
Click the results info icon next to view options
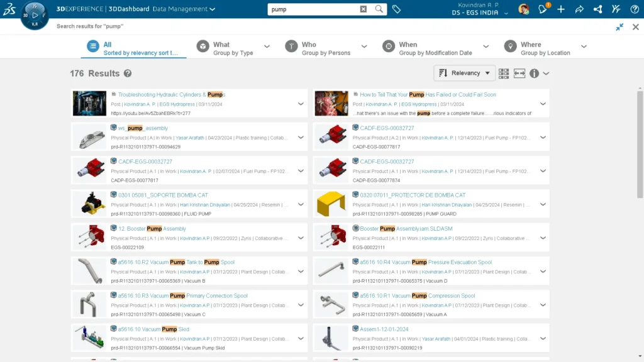coord(533,74)
